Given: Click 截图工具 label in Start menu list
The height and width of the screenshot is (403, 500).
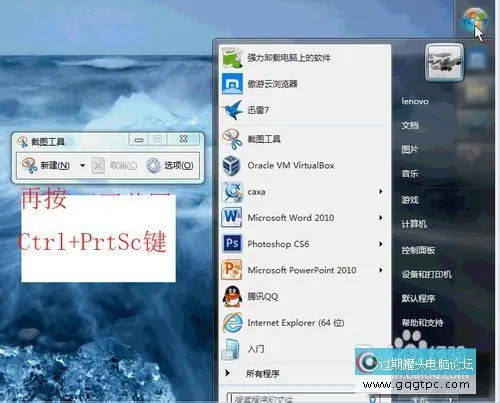Looking at the screenshot, I should click(264, 139).
